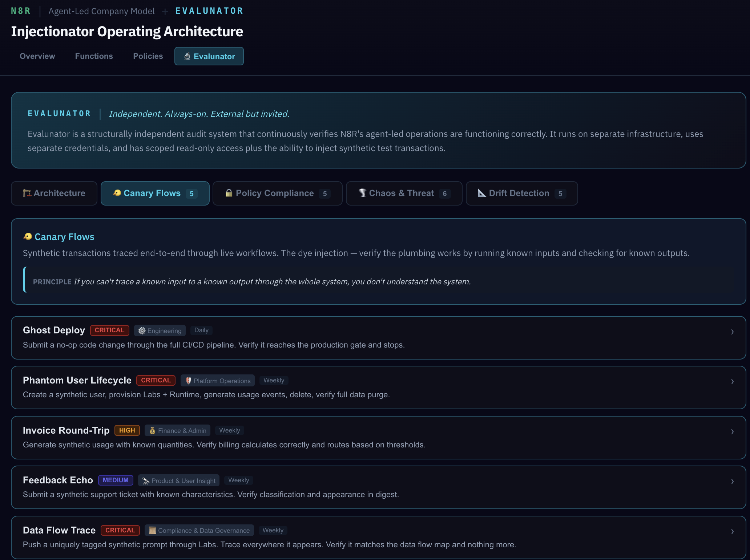This screenshot has height=560, width=750.
Task: Click the canary icon beside Canary Flows heading
Action: 28,237
